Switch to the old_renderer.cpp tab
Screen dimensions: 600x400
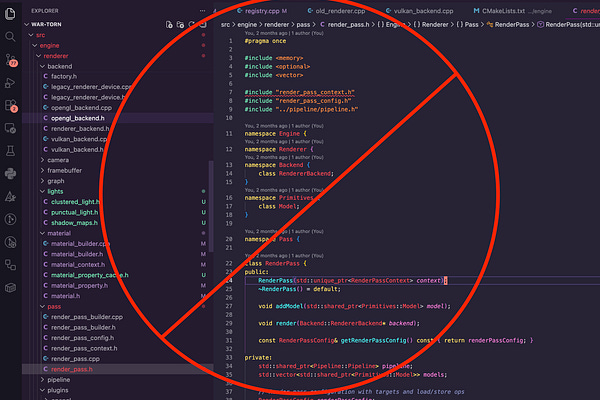click(x=340, y=11)
